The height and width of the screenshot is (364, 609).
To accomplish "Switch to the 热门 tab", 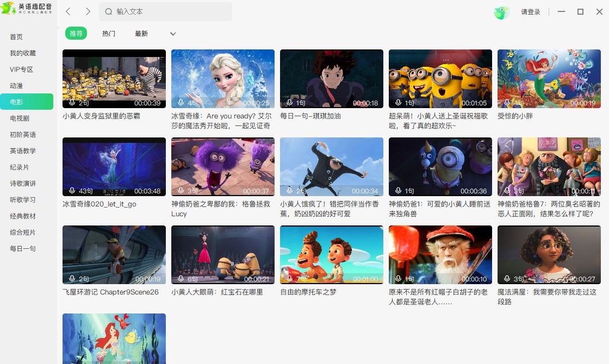I will 109,34.
